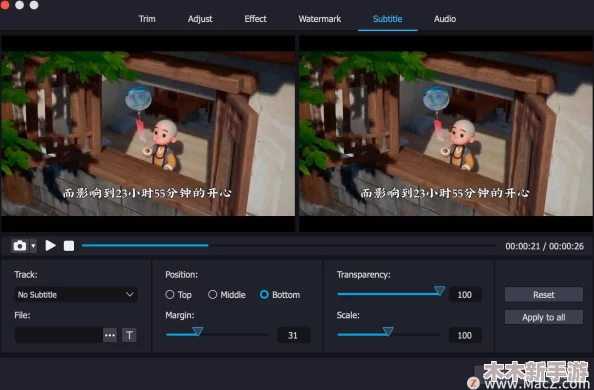Stop the video playback
594x390 pixels.
[69, 246]
